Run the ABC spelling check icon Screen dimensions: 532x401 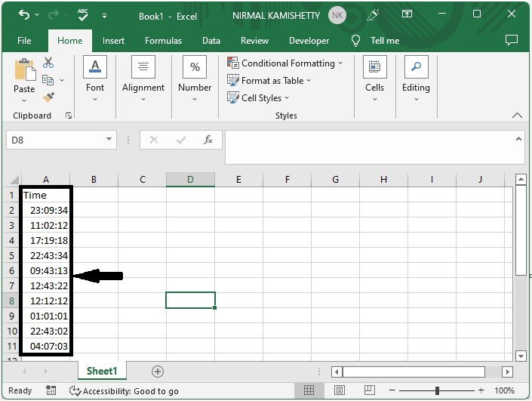tap(82, 15)
